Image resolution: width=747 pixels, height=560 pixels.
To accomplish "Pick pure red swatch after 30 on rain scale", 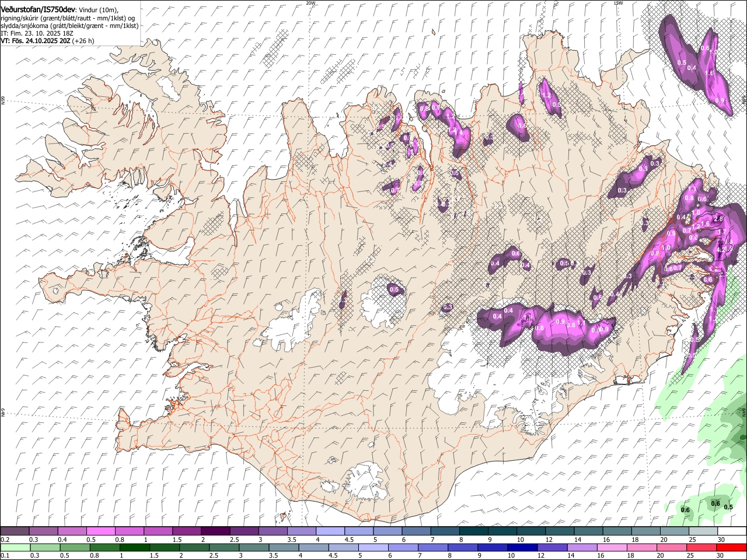I will point(731,547).
